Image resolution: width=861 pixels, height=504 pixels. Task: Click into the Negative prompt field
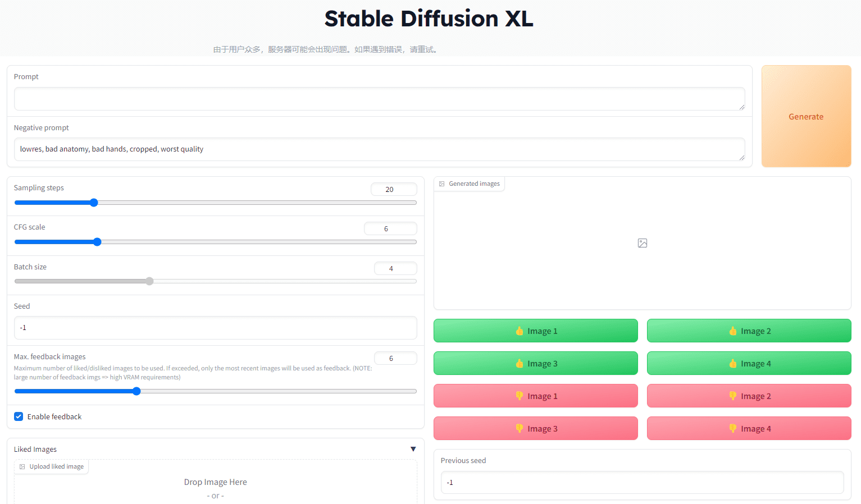(x=379, y=149)
